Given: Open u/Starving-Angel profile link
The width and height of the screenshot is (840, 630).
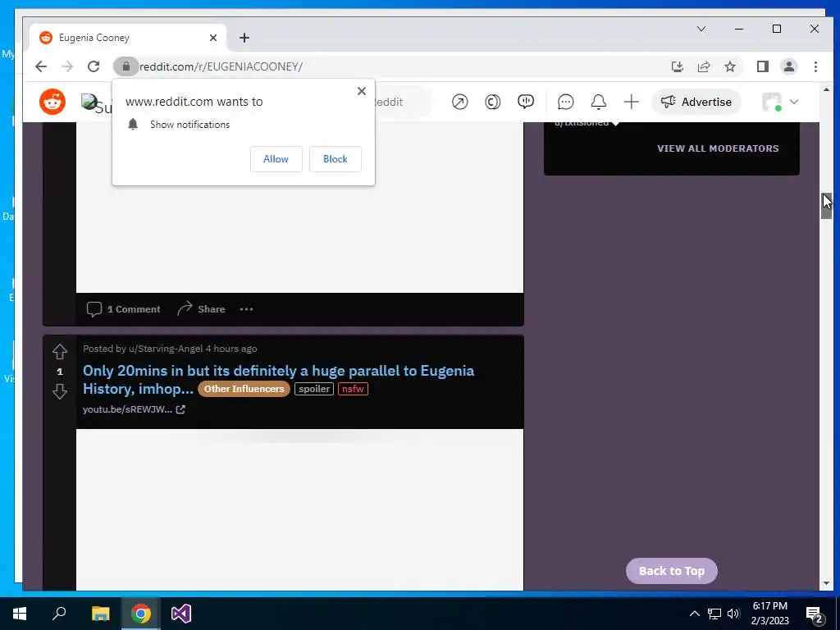Looking at the screenshot, I should (166, 349).
